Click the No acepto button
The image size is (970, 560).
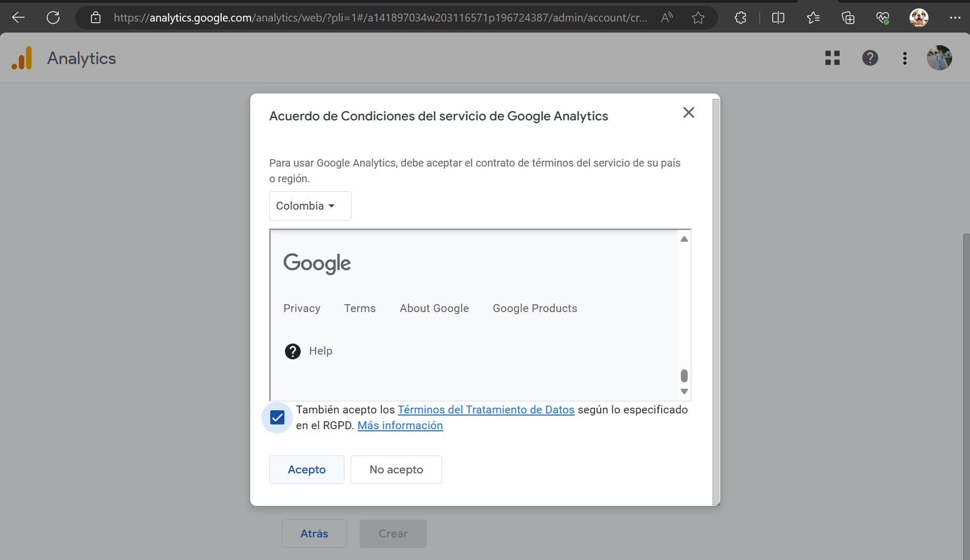point(396,470)
